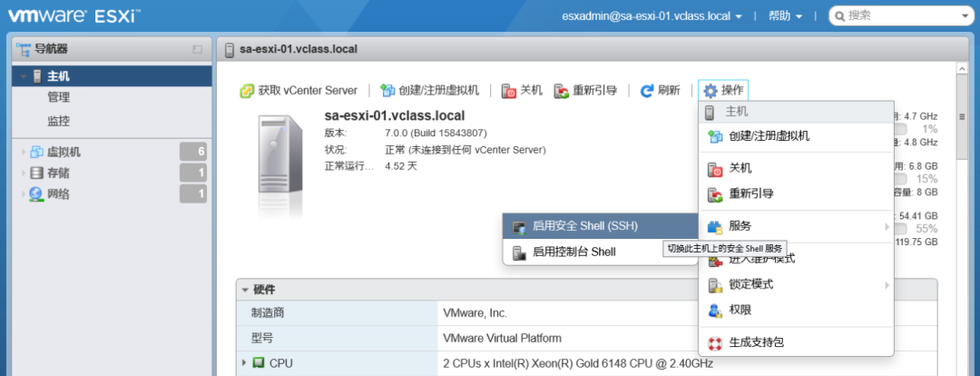Click the 刷新 refresh button
The height and width of the screenshot is (376, 980).
[661, 91]
